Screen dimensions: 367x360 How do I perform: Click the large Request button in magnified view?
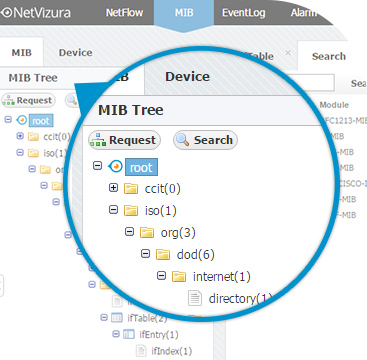tap(124, 140)
